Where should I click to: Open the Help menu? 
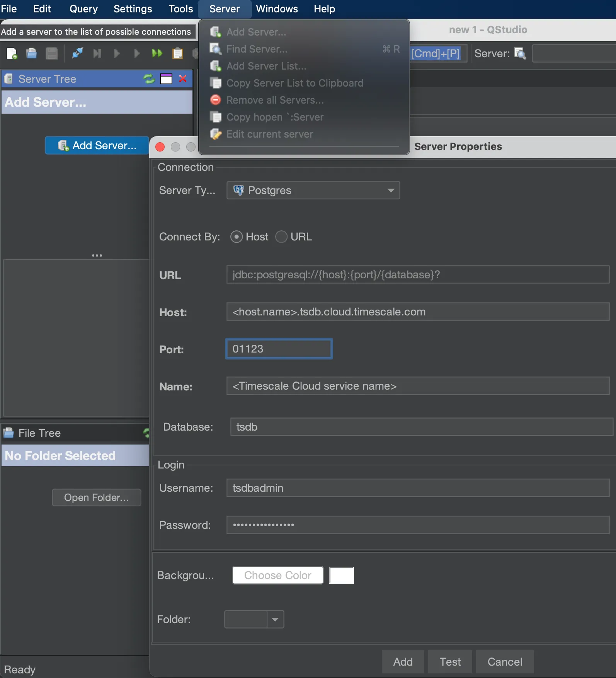tap(324, 9)
